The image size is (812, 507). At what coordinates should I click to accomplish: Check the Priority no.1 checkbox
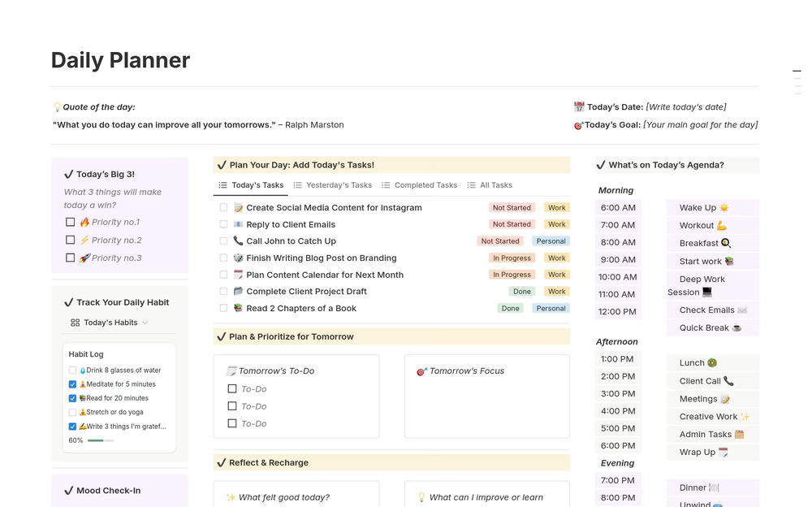pyautogui.click(x=71, y=222)
